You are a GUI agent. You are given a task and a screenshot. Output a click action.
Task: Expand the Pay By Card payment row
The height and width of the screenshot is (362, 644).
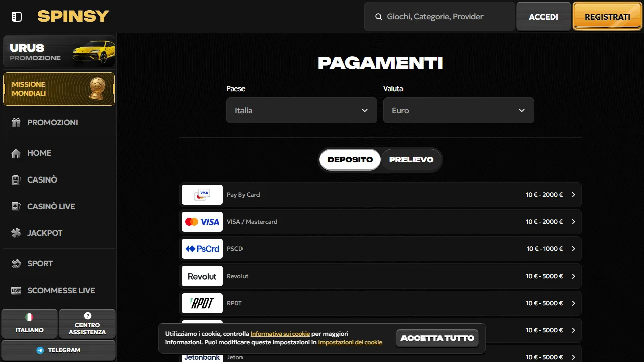pyautogui.click(x=380, y=195)
